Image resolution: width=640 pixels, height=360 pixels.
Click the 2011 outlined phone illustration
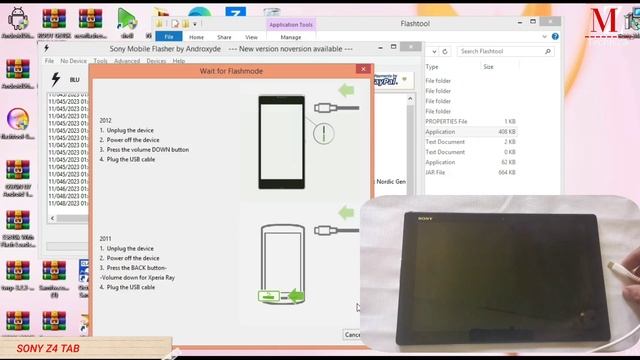[x=283, y=263]
